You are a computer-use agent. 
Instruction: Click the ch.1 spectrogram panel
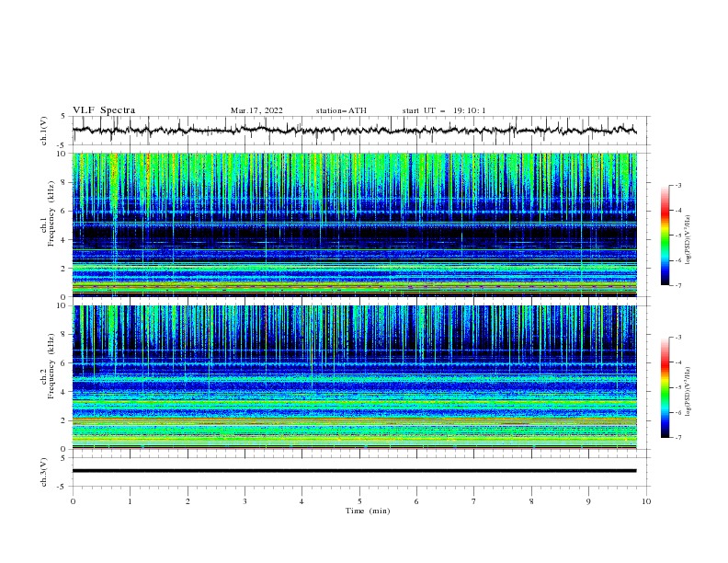[x=355, y=224]
